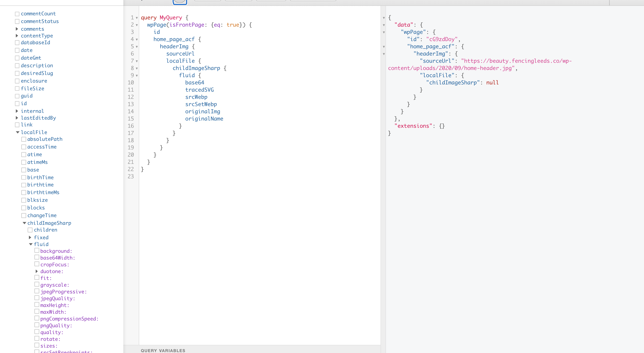Collapse the fluid node in explorer
Image resolution: width=644 pixels, height=353 pixels.
pos(31,244)
